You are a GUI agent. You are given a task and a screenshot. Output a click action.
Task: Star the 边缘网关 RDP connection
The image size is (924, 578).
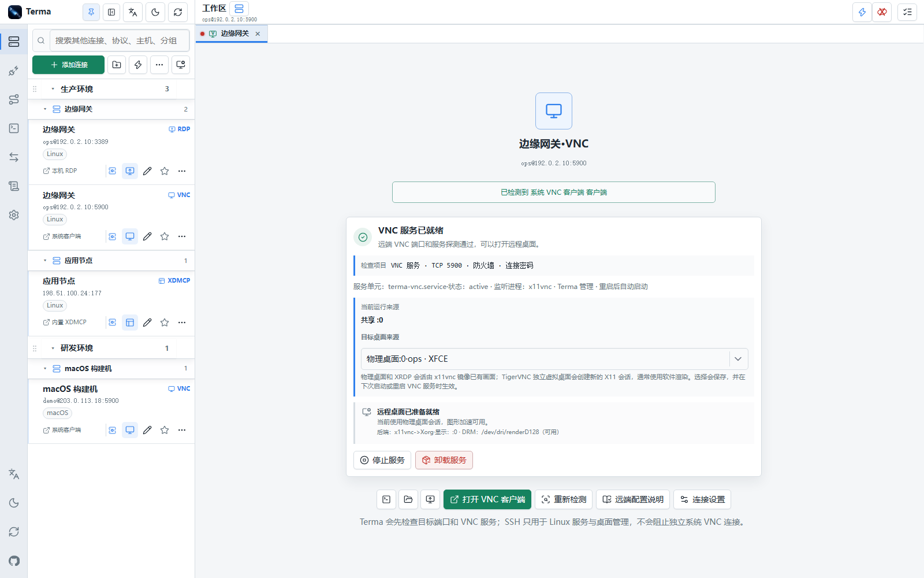(165, 171)
